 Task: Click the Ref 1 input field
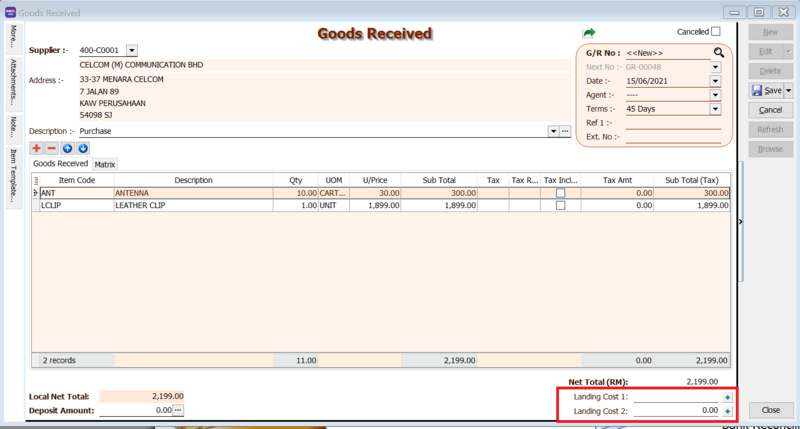(672, 123)
